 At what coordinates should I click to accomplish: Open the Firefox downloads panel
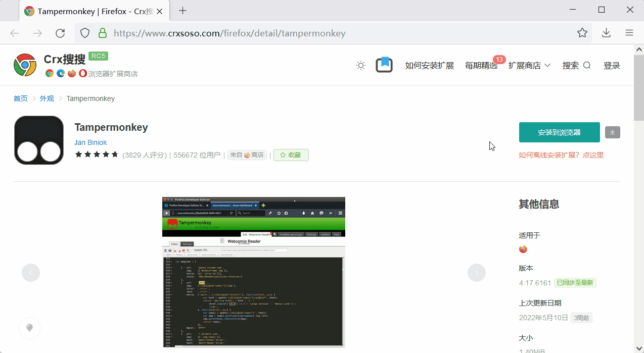(x=606, y=33)
